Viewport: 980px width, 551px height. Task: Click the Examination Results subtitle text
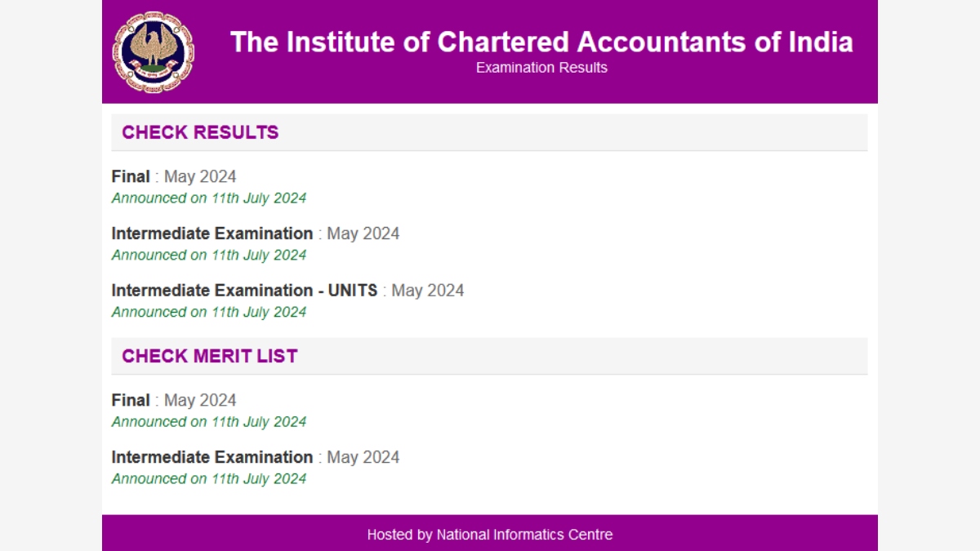pyautogui.click(x=541, y=68)
